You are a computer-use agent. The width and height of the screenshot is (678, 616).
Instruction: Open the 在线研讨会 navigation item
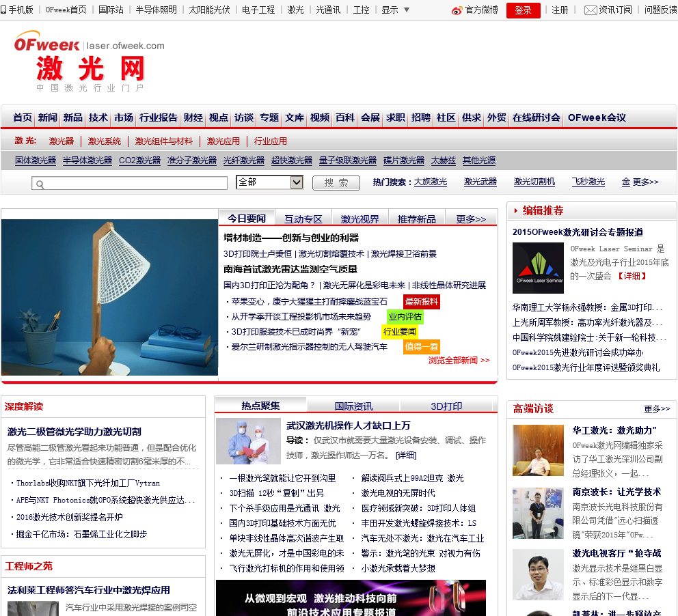[x=536, y=117]
